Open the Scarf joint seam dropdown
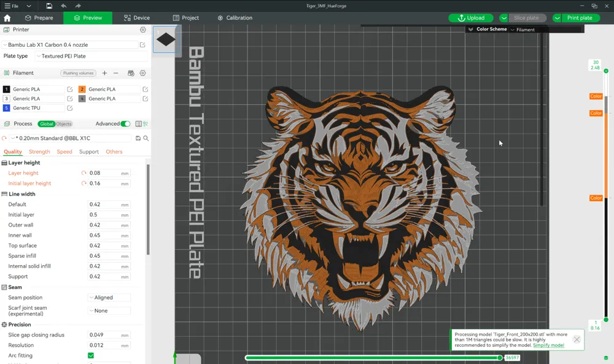This screenshot has height=364, width=614. point(109,311)
